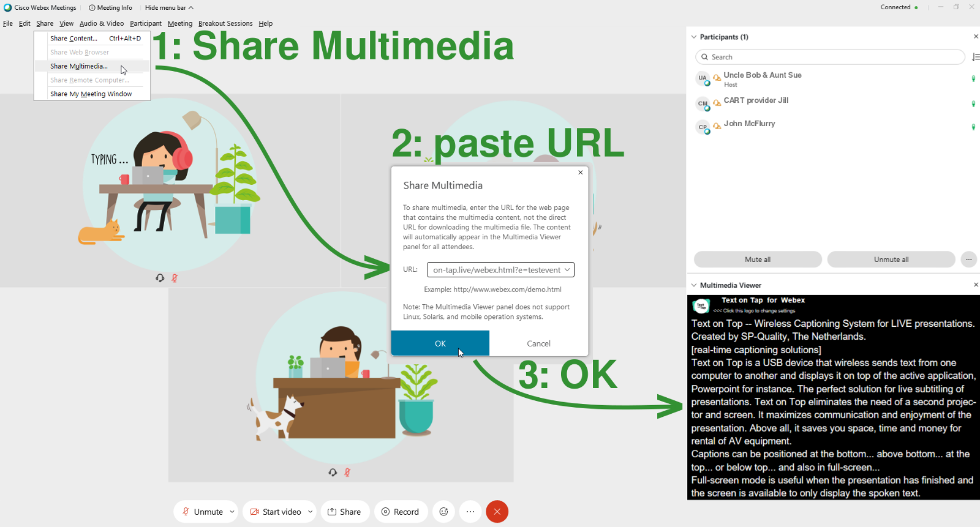Screen dimensions: 980x527
Task: Click the Text on Tap logo
Action: coord(701,305)
